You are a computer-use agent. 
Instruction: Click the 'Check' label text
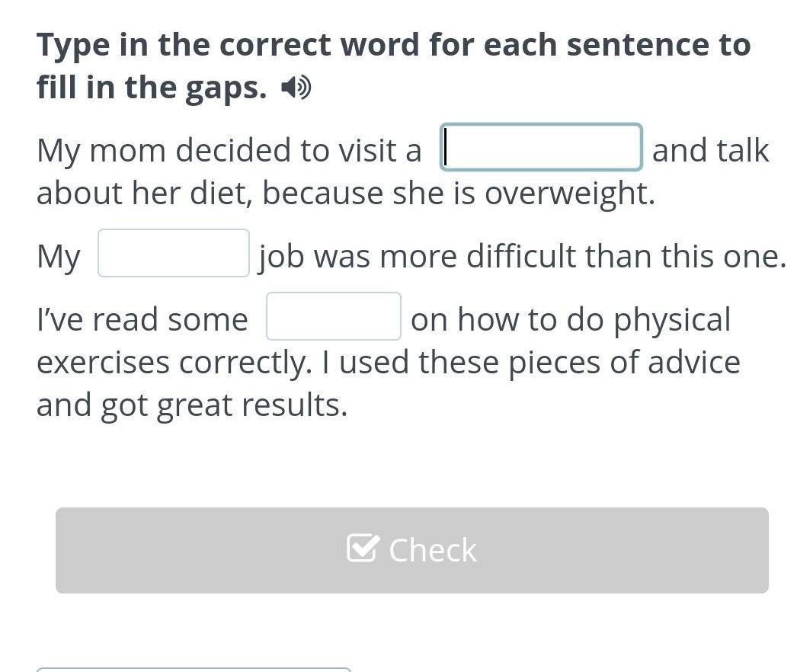pos(433,551)
